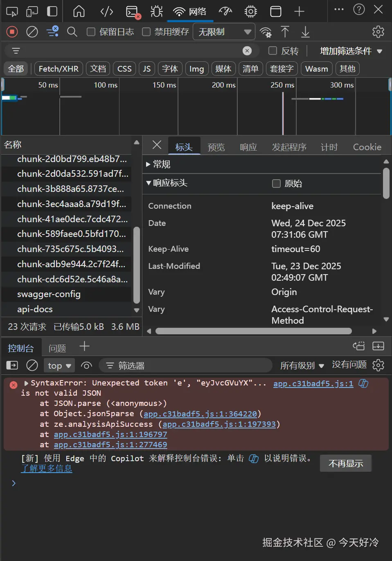
Task: Filter requests by Fetch/XHR
Action: coord(59,69)
